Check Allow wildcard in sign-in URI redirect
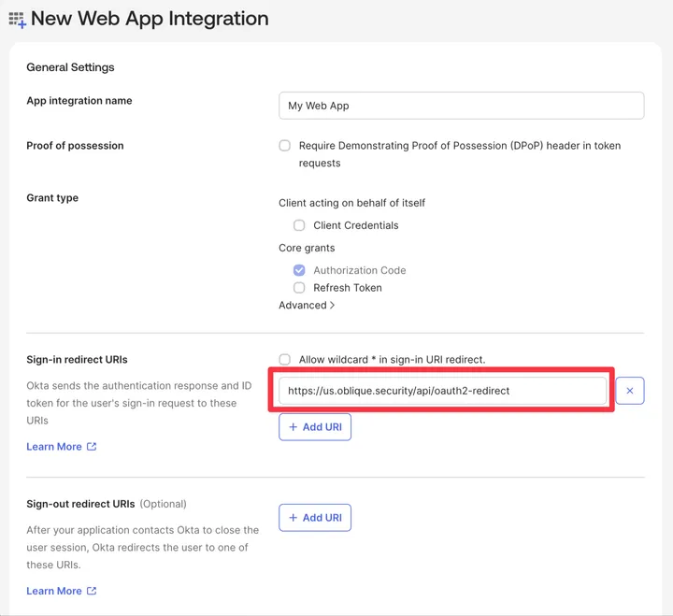Image resolution: width=673 pixels, height=616 pixels. click(284, 359)
